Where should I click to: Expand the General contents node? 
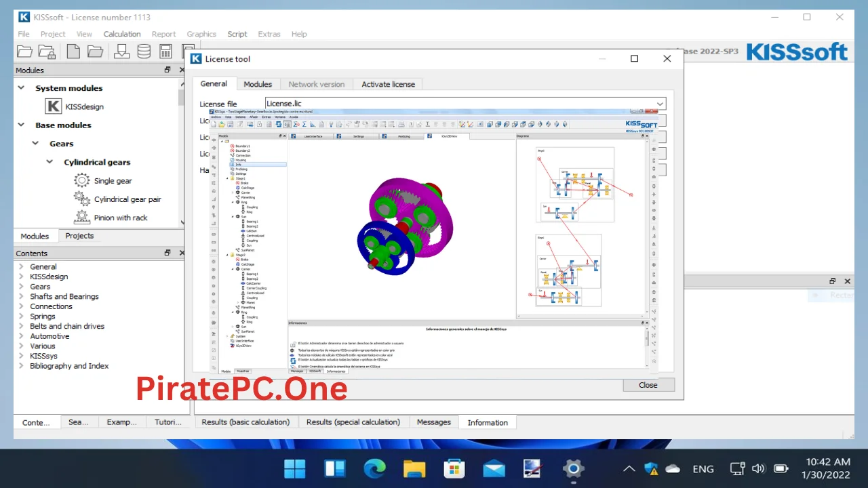(21, 267)
